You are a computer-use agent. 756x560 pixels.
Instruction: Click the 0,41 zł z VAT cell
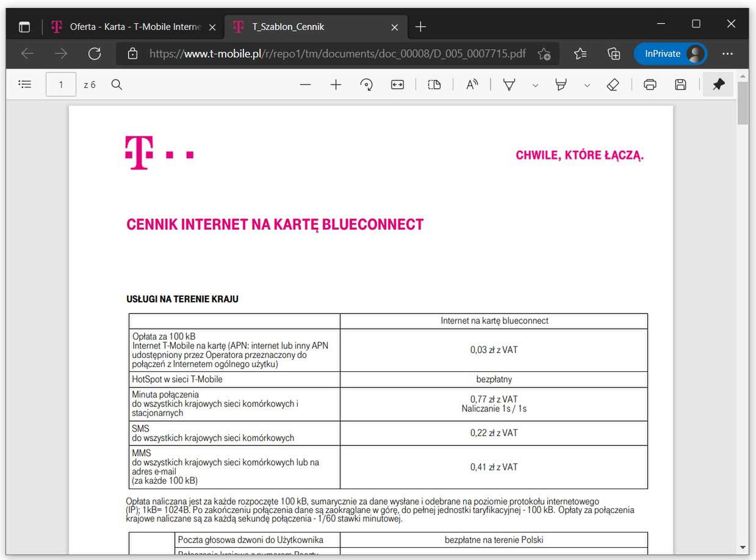(494, 467)
